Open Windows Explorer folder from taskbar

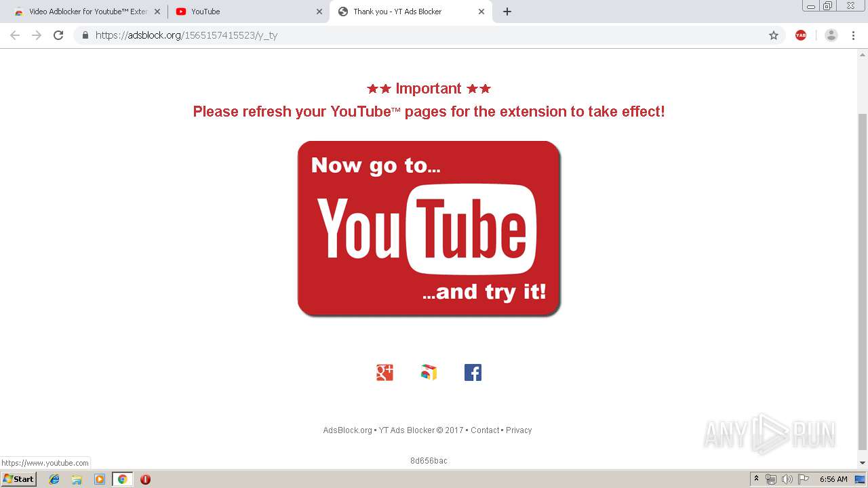[77, 479]
